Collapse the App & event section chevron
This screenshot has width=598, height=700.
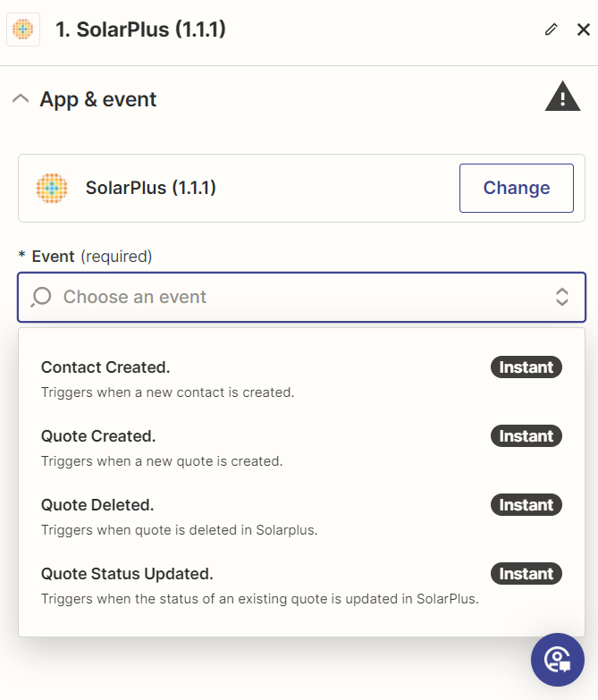[21, 98]
